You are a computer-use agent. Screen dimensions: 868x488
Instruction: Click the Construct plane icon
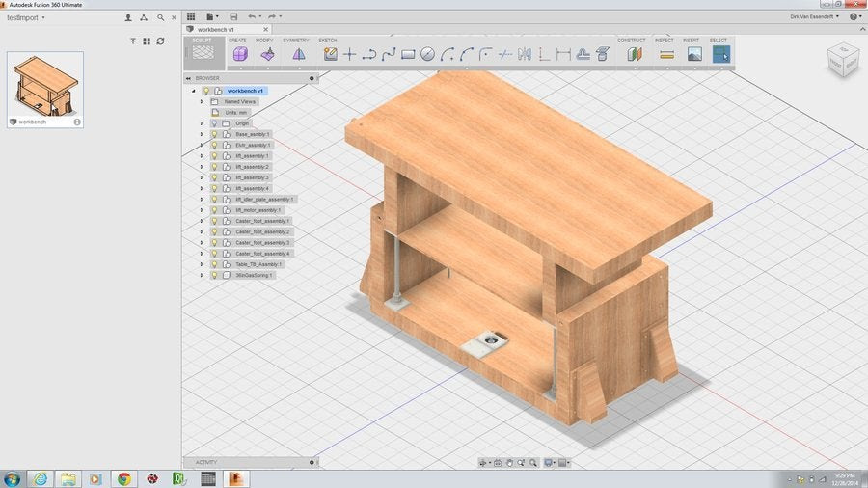tap(635, 54)
